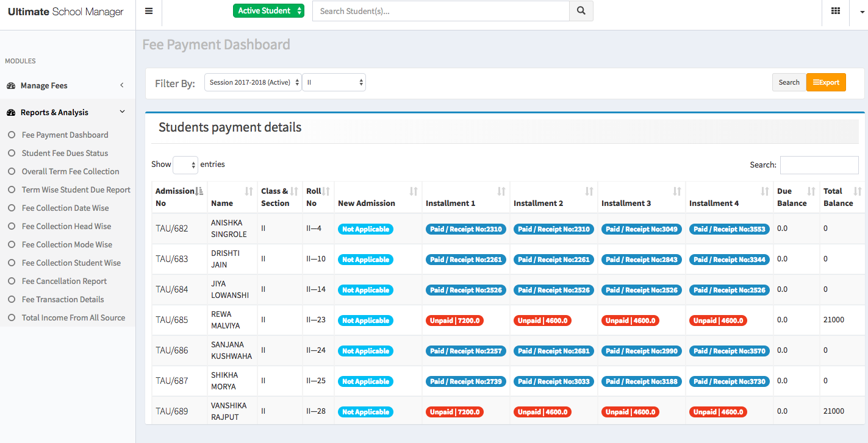The width and height of the screenshot is (868, 443).
Task: Click admission number TAU/685
Action: pos(172,320)
